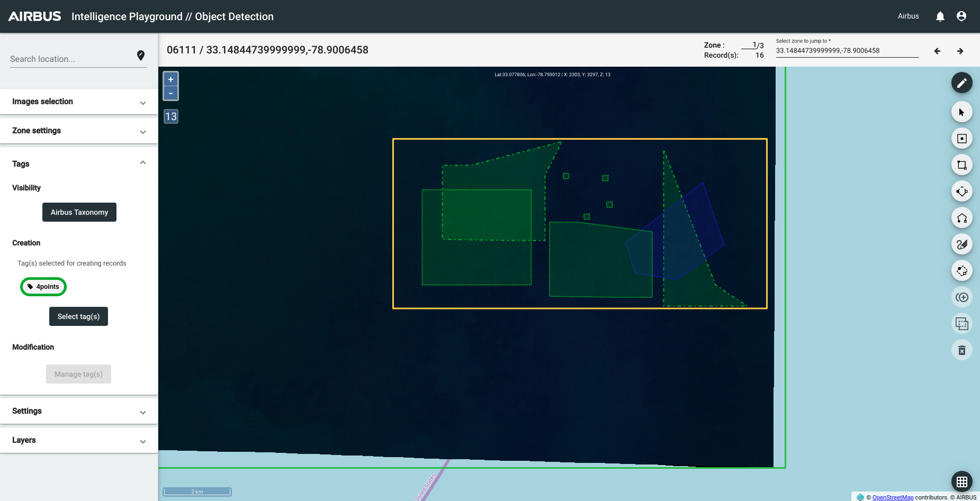
Task: Expand the Settings panel
Action: (79, 411)
